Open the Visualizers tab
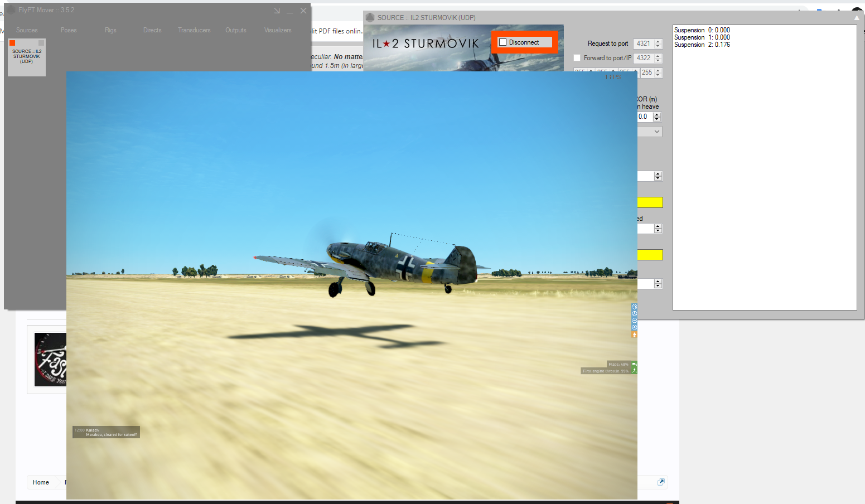The height and width of the screenshot is (504, 865). [278, 30]
